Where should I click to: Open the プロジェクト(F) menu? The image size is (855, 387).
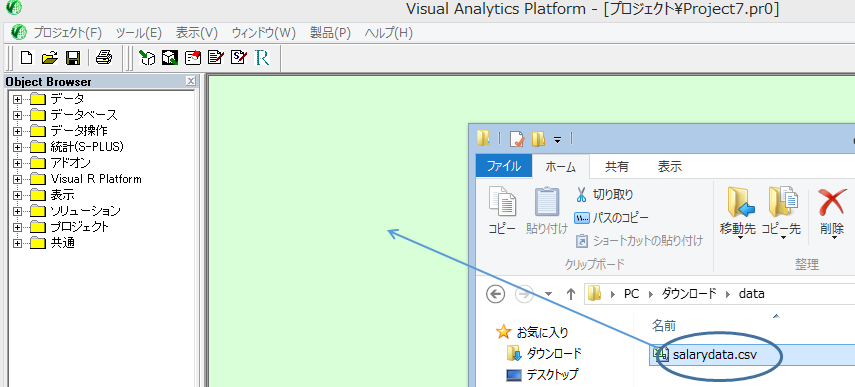tap(68, 33)
